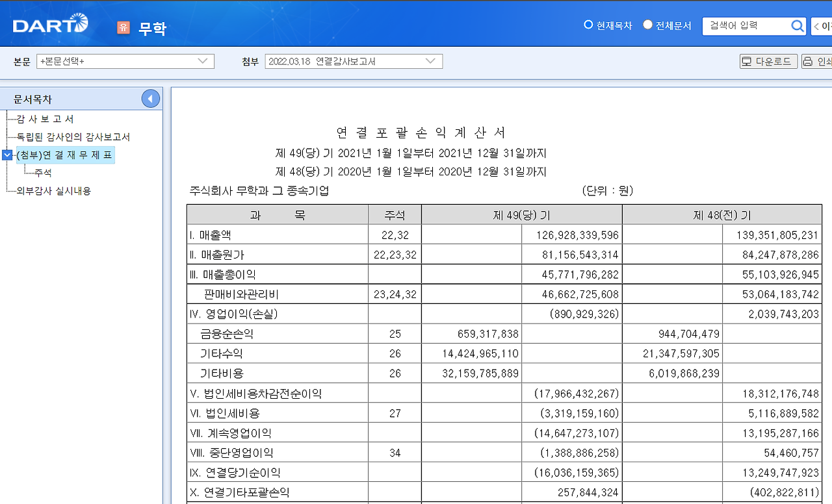Image resolution: width=832 pixels, height=504 pixels.
Task: Open the 첨부 연결감사보고서 dropdown
Action: pos(354,61)
